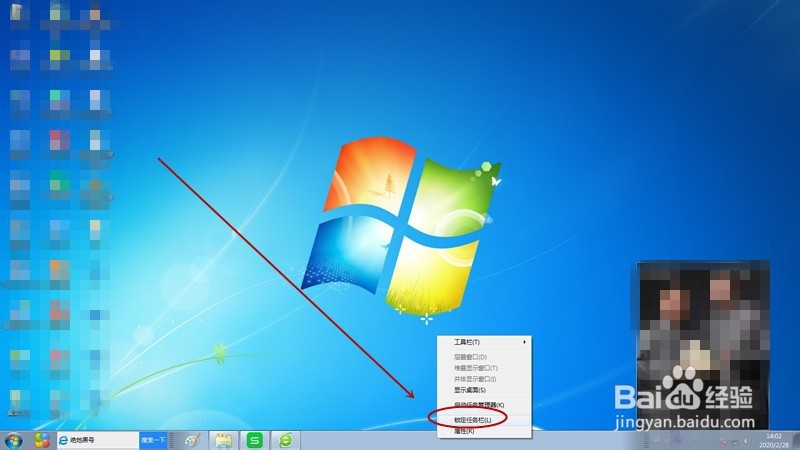Open the File Explorer folder icon
The height and width of the screenshot is (450, 800).
click(223, 440)
